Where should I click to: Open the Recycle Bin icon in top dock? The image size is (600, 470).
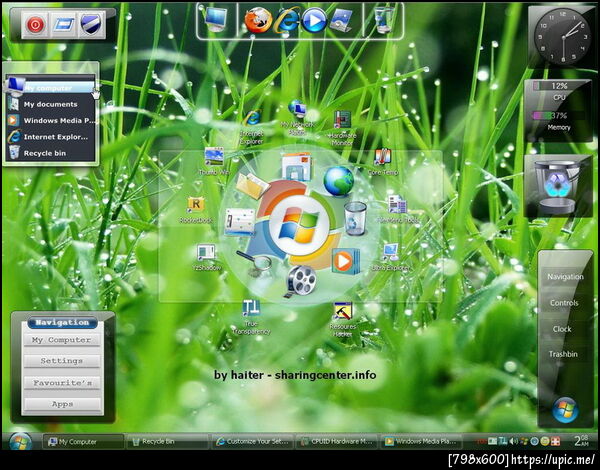coord(383,20)
